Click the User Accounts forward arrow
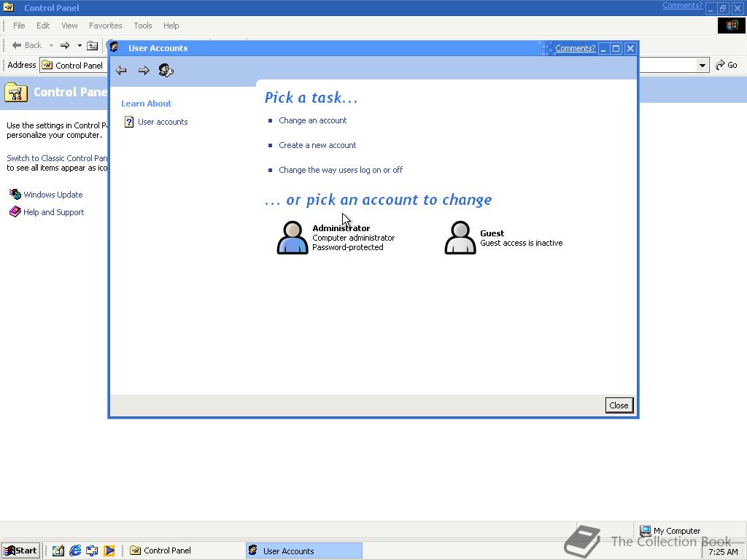 pyautogui.click(x=144, y=71)
